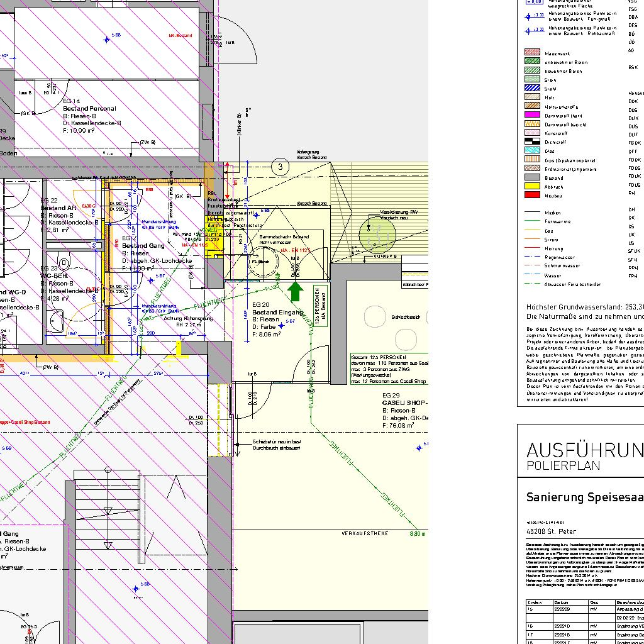The image size is (644, 644).
Task: Select the yellow Abbruch legend swatch
Action: click(x=533, y=186)
